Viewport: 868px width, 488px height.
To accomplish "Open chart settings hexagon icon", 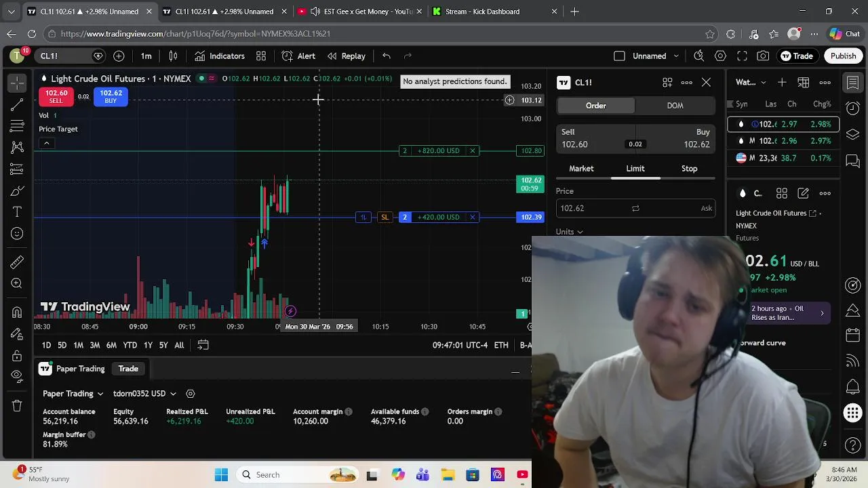I will click(720, 56).
